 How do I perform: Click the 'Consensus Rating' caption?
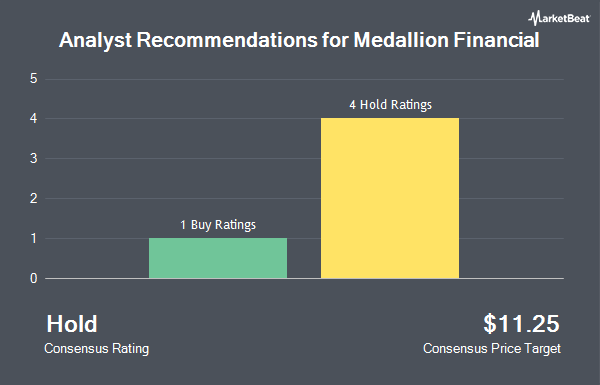pyautogui.click(x=96, y=349)
